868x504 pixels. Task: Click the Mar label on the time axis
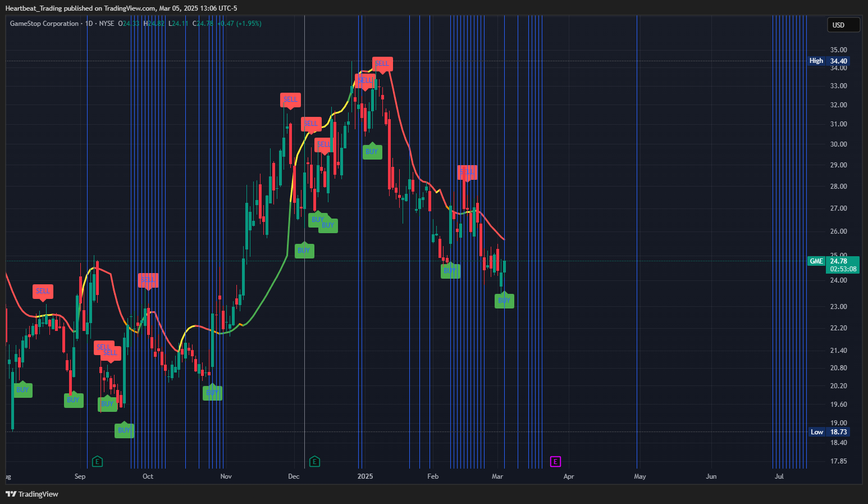[x=497, y=476]
